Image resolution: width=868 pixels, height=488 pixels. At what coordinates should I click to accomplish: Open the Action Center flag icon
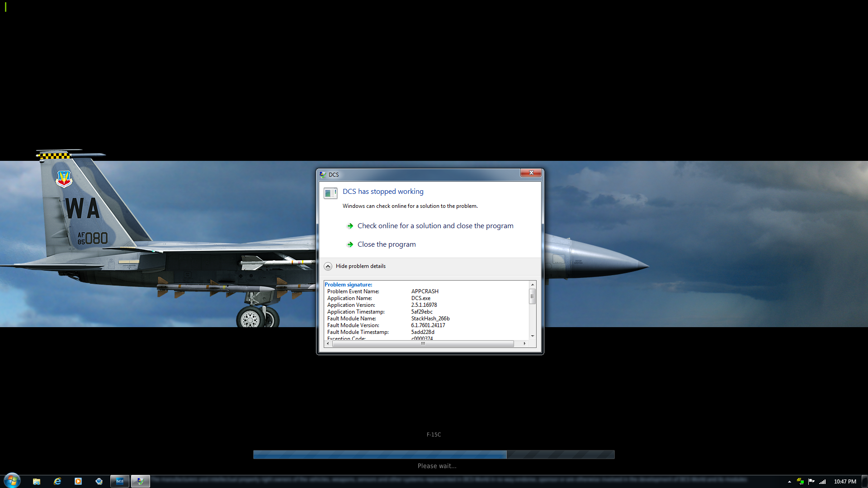point(811,482)
